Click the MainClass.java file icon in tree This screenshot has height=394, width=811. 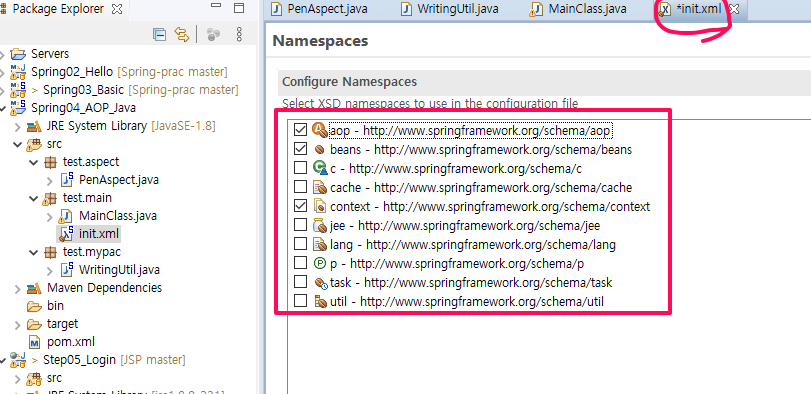(65, 216)
